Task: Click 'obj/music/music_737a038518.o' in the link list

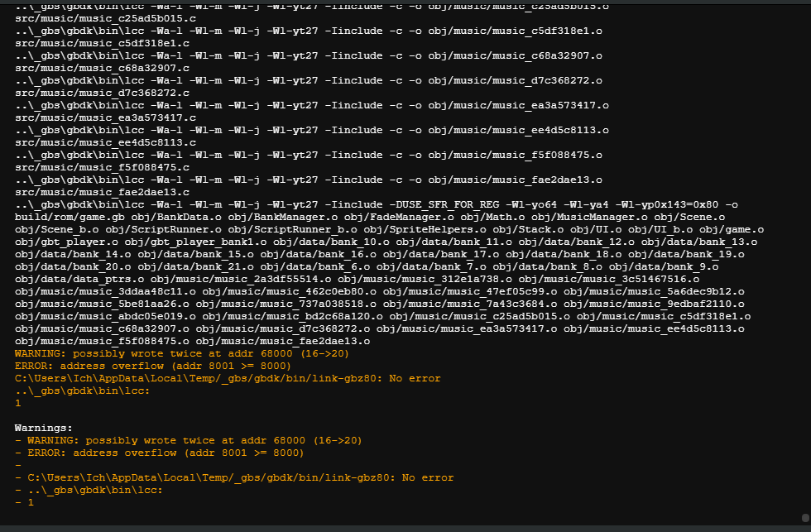Action: coord(286,304)
